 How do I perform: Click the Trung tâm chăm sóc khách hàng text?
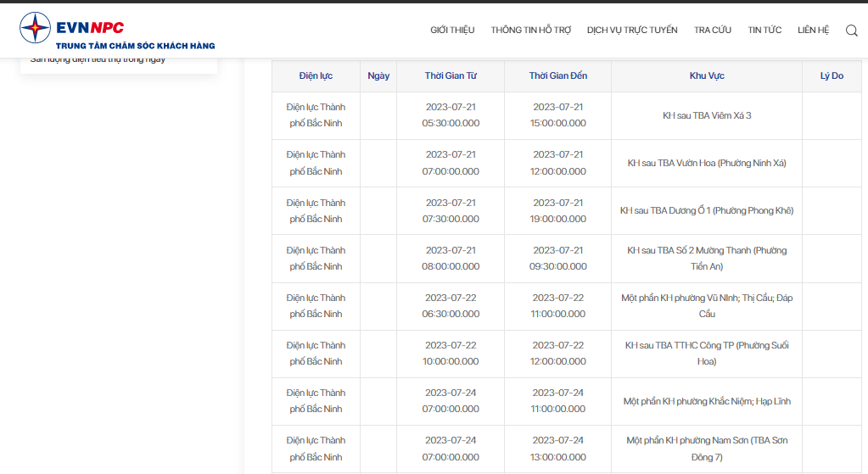click(135, 46)
